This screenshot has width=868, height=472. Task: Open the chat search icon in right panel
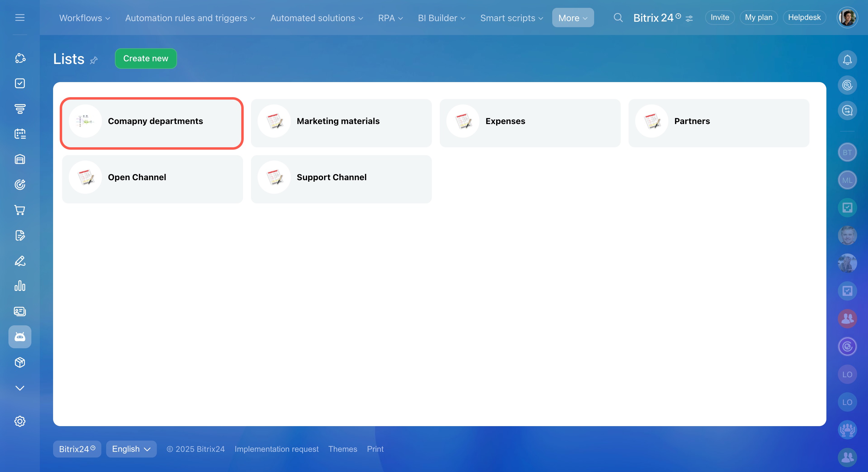(847, 110)
